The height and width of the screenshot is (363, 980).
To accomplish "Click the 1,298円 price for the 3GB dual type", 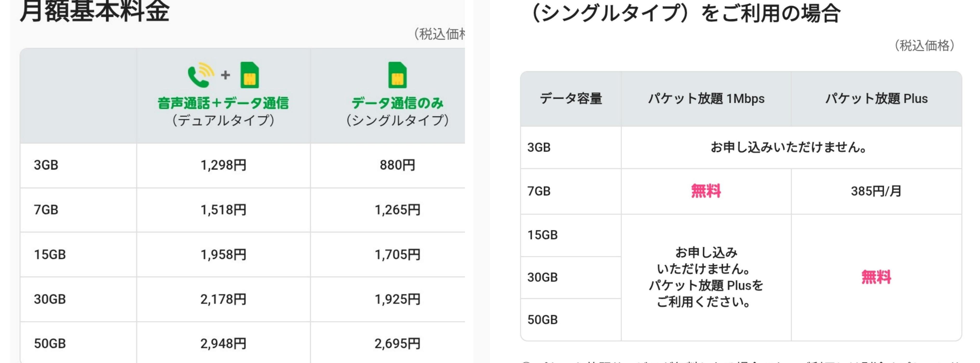I will click(x=223, y=165).
